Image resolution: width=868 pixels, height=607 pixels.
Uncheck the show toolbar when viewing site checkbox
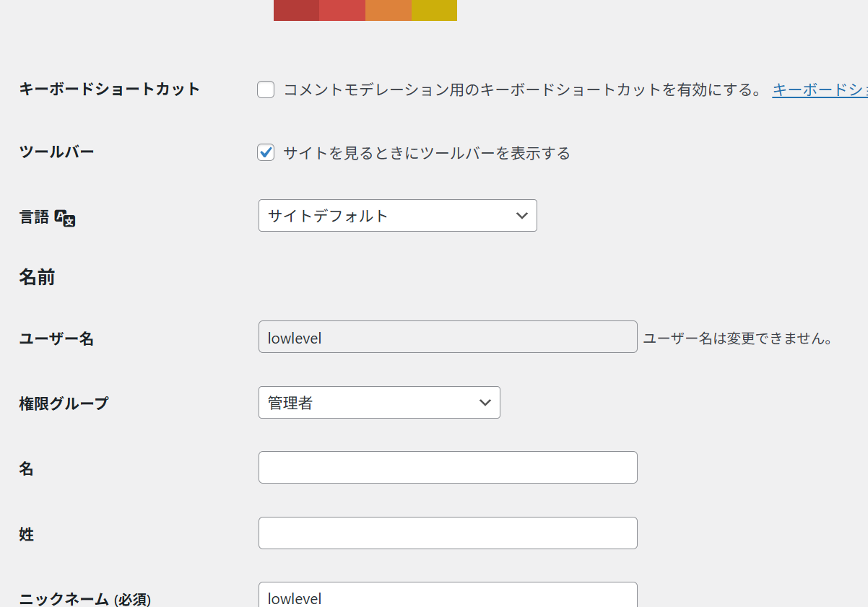266,153
